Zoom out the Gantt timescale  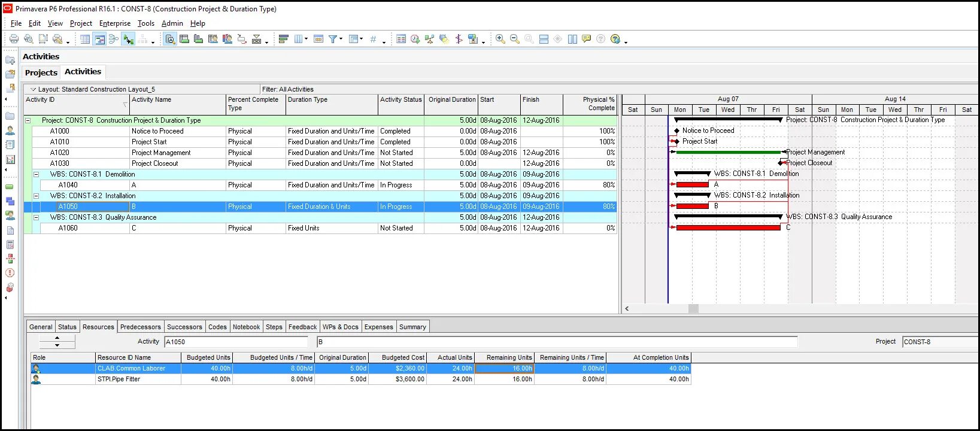515,40
